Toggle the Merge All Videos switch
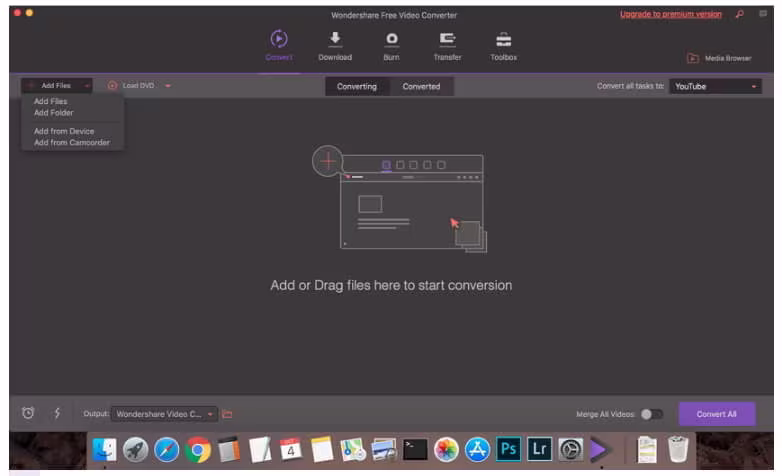 click(652, 414)
